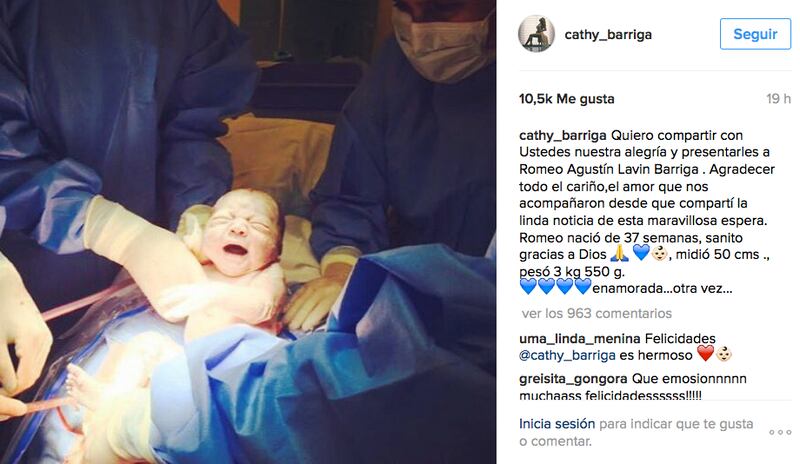This screenshot has height=464, width=800.
Task: Open cathy_barriga username in post header
Action: click(608, 35)
